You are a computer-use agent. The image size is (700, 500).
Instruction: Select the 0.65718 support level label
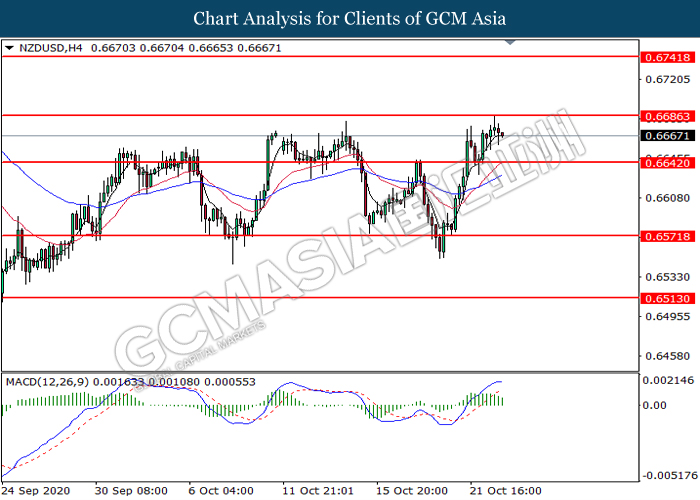[667, 236]
